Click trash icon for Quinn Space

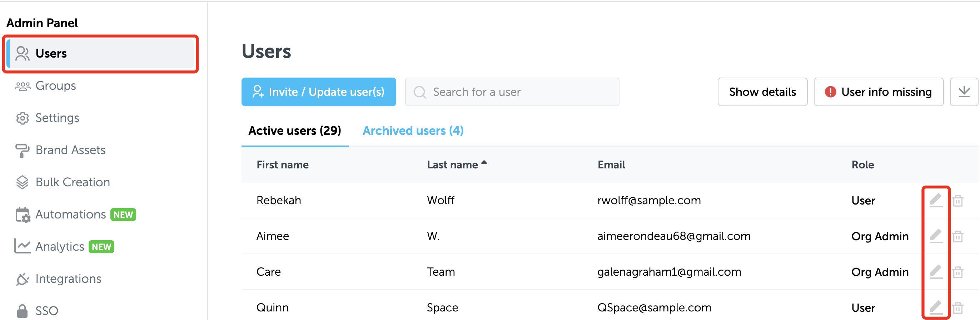(x=957, y=308)
